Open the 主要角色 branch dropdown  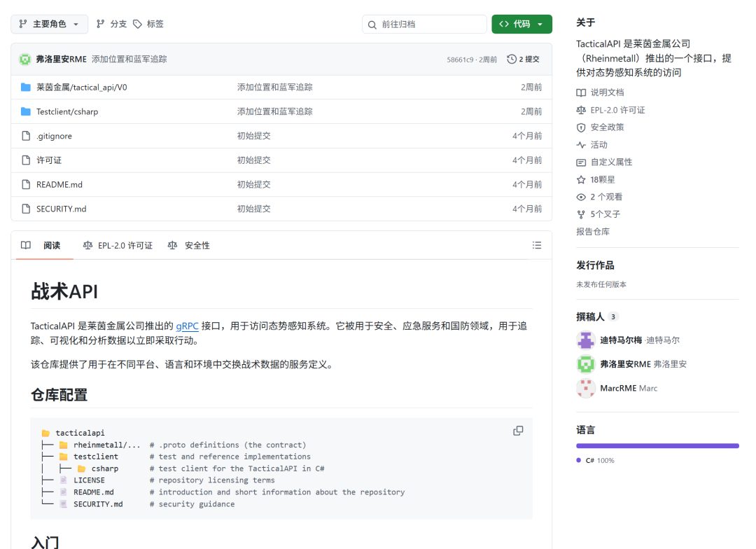[x=49, y=24]
